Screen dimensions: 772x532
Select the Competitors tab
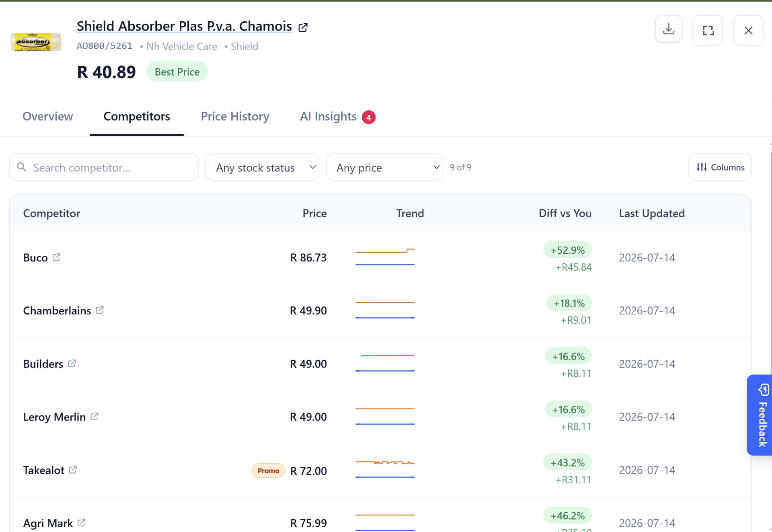[x=137, y=116]
